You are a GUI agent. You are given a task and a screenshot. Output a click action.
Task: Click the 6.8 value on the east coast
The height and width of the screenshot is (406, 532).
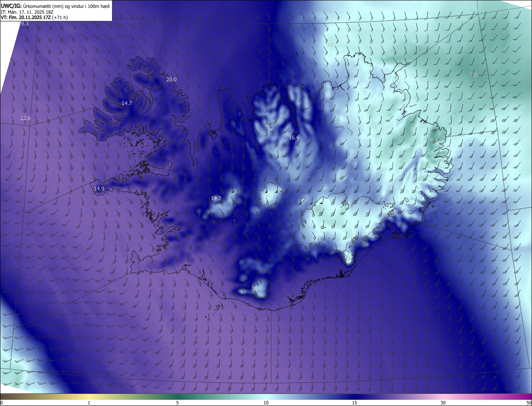tap(435, 141)
